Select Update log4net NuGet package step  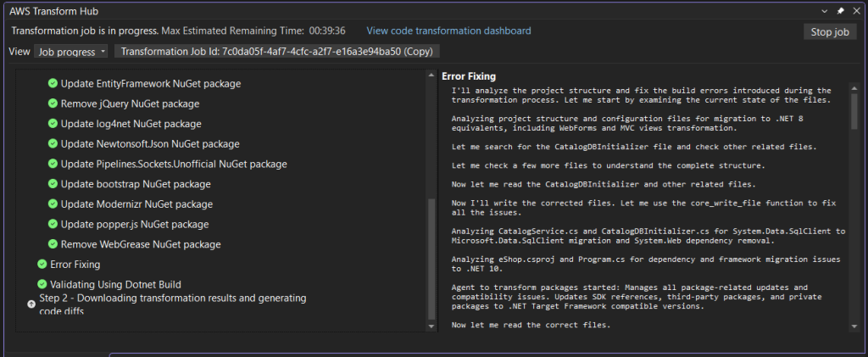131,124
